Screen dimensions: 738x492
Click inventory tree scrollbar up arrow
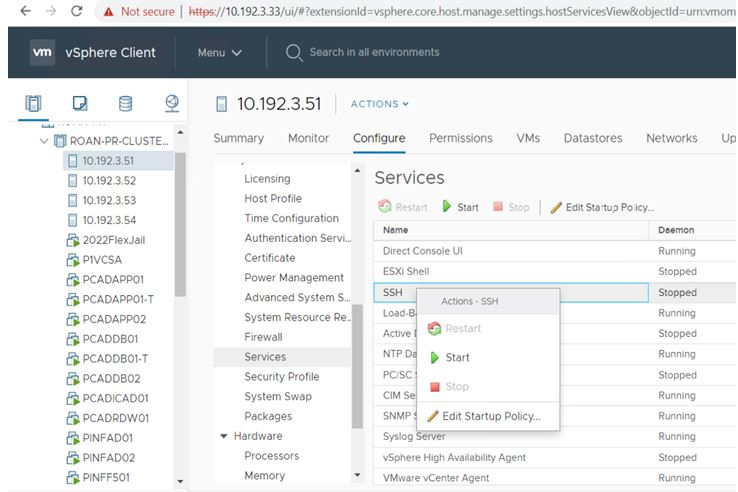180,133
